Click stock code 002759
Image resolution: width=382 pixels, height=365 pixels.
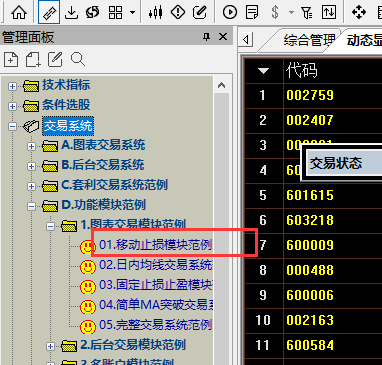(x=310, y=95)
